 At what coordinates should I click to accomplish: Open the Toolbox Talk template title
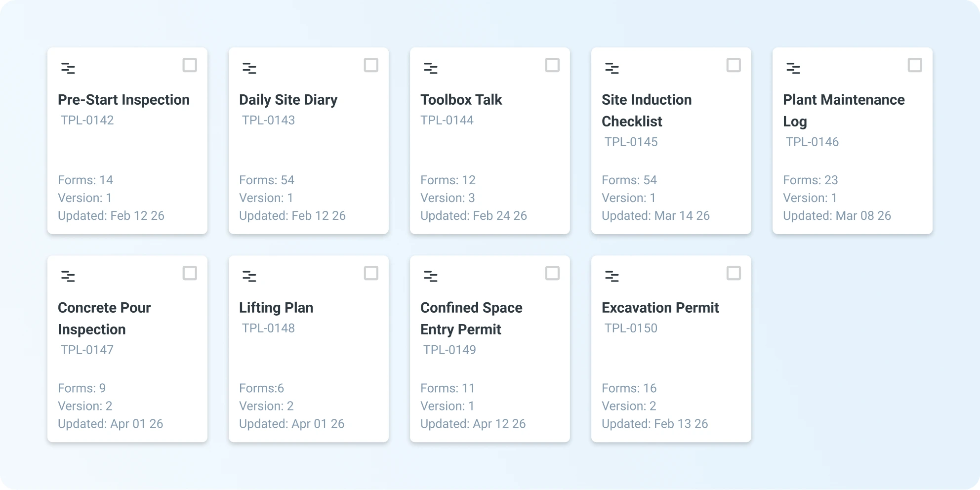tap(461, 100)
